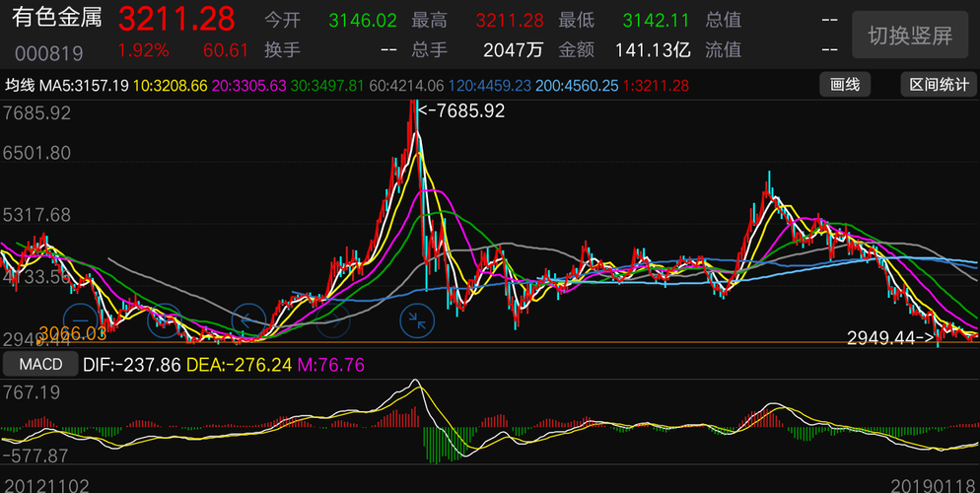Open the 有色金属 index title
Viewport: 980px width, 493px height.
tap(56, 17)
